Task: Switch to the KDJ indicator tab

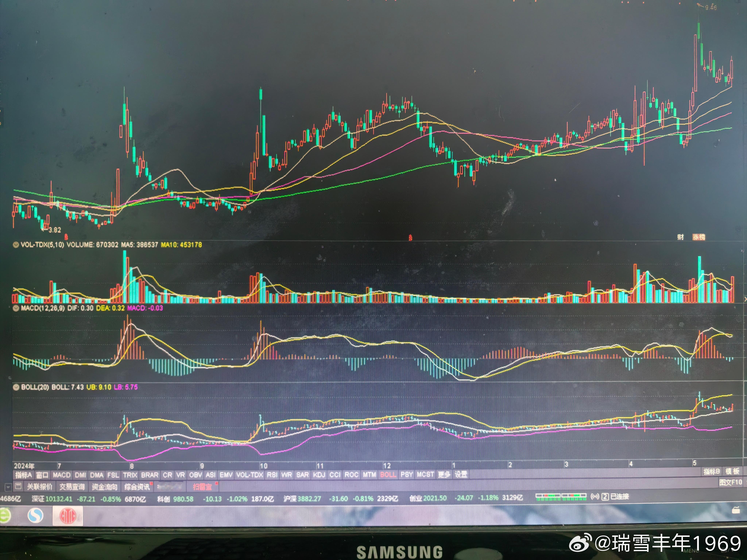Action: point(319,475)
